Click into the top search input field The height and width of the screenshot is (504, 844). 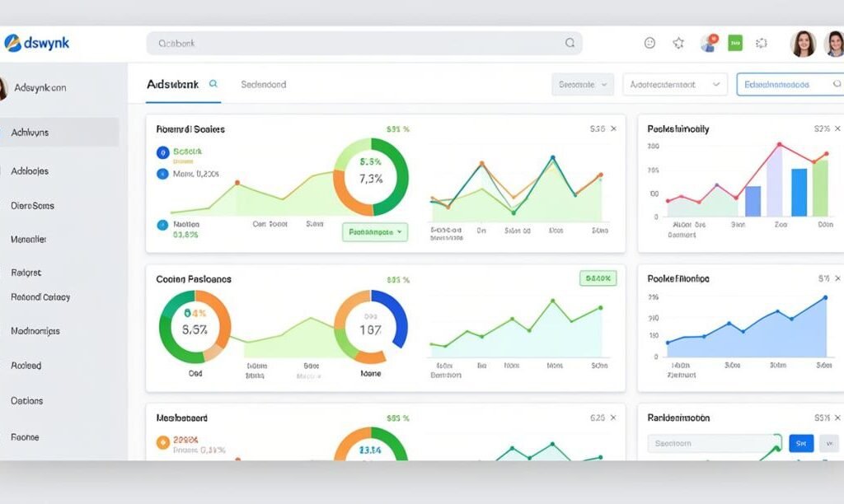[354, 43]
